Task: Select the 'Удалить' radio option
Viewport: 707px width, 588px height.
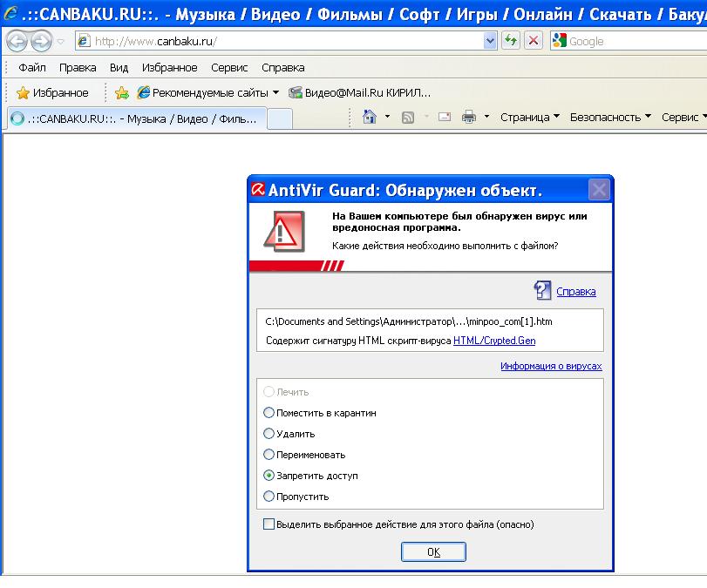Action: point(269,434)
